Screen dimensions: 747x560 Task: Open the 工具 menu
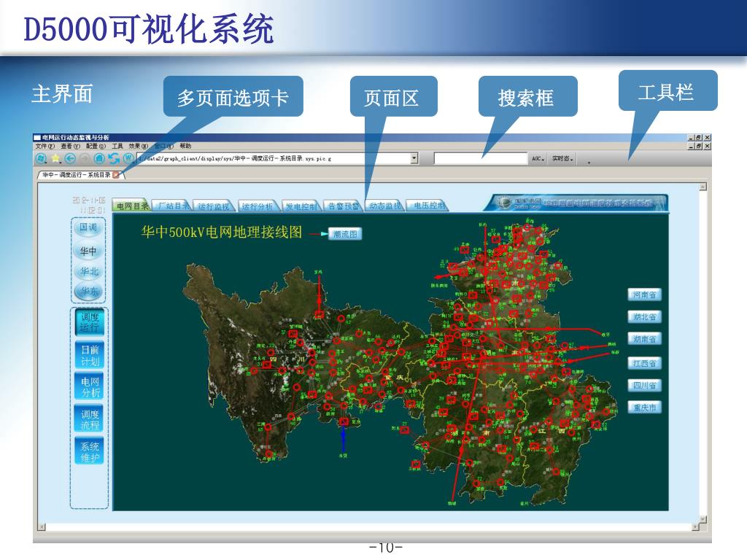[117, 146]
